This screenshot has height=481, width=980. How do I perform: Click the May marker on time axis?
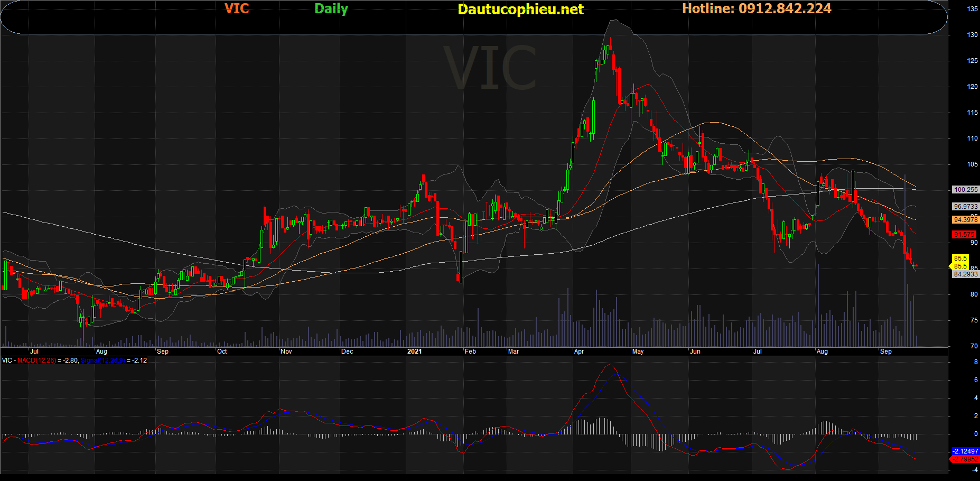638,351
